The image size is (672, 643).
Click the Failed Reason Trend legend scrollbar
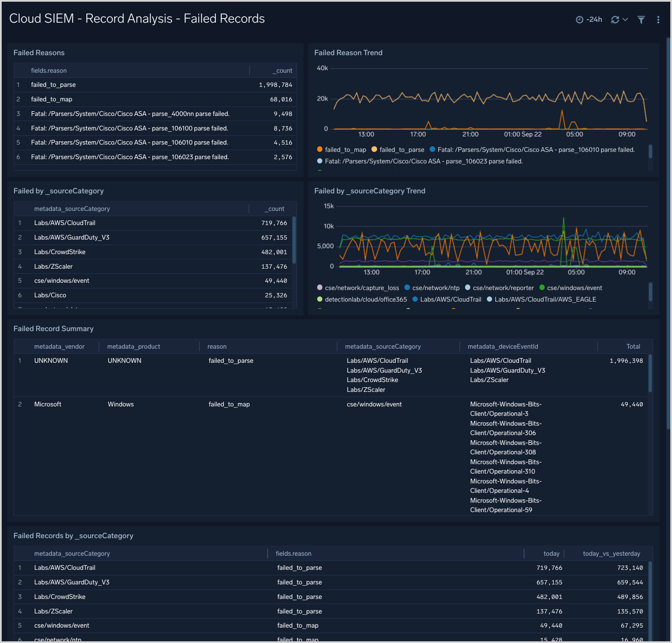coord(650,151)
